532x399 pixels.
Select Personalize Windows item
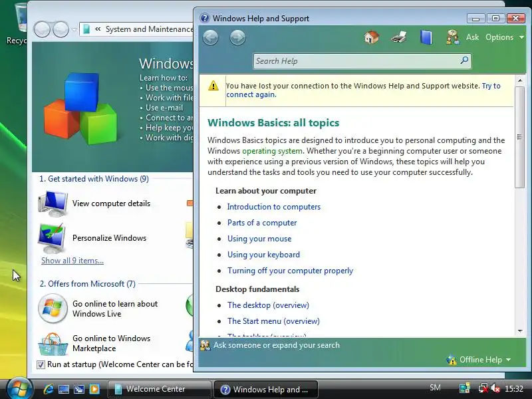point(92,238)
